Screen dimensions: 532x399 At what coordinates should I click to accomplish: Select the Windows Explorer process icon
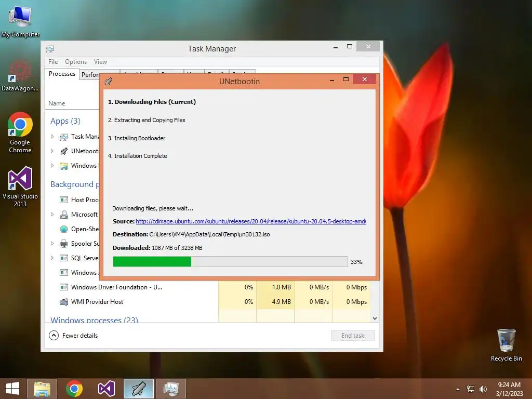[x=64, y=166]
